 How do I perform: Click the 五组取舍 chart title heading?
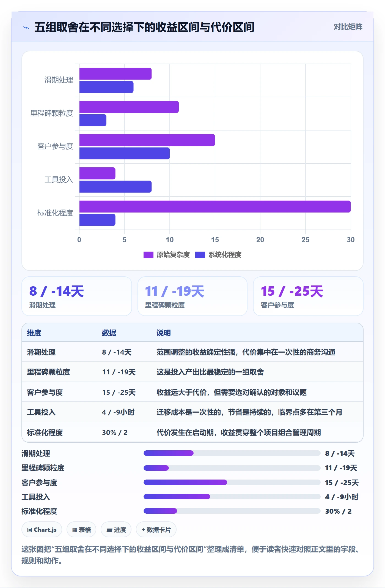(144, 27)
